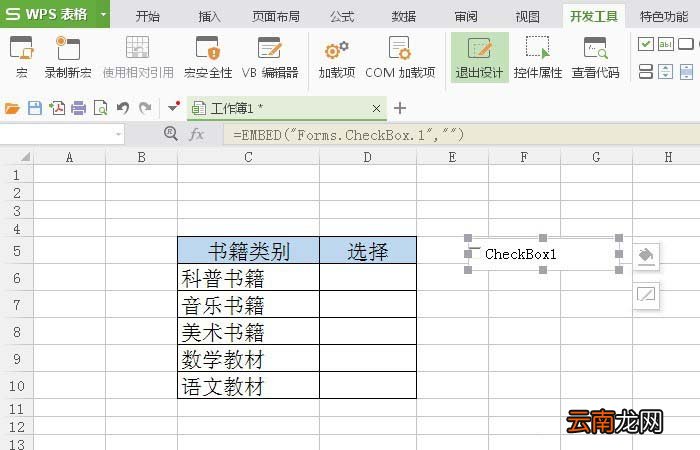Click 查看代码 view code
The width and height of the screenshot is (700, 450).
(596, 57)
